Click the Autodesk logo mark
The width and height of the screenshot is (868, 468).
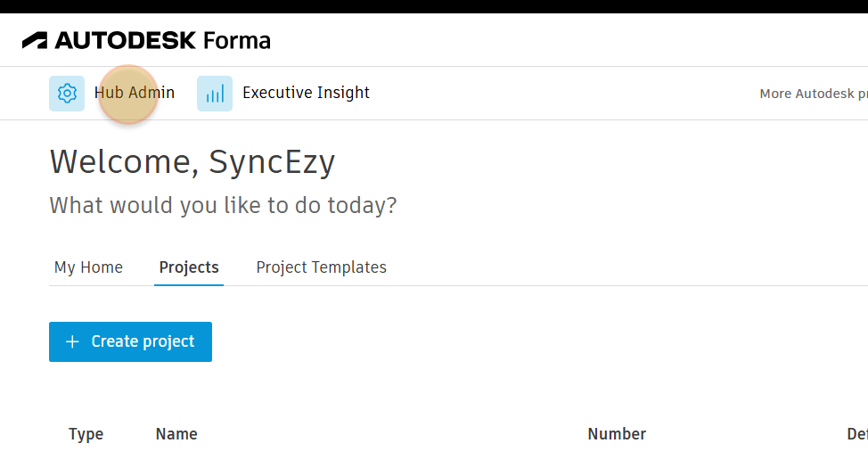36,40
